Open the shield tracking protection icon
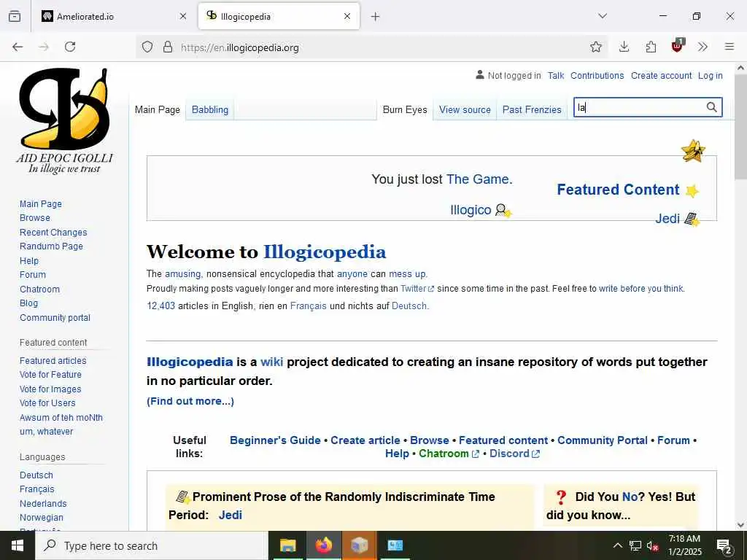 [147, 47]
